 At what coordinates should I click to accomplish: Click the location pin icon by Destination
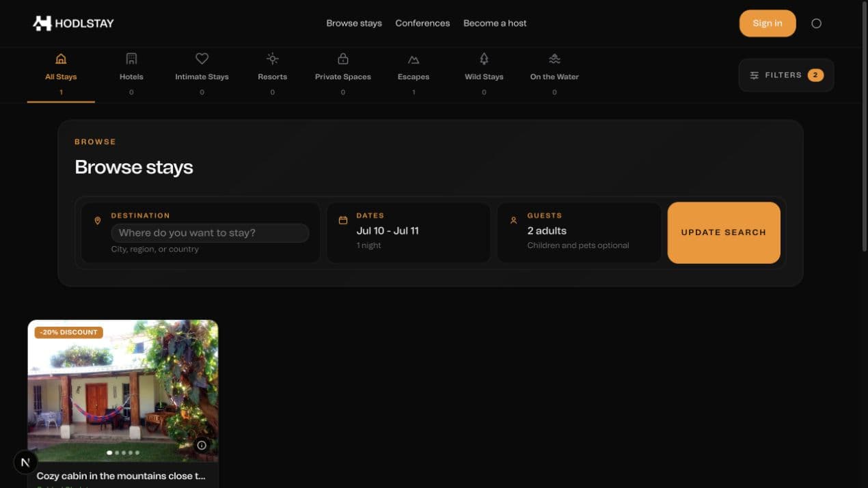coord(98,221)
